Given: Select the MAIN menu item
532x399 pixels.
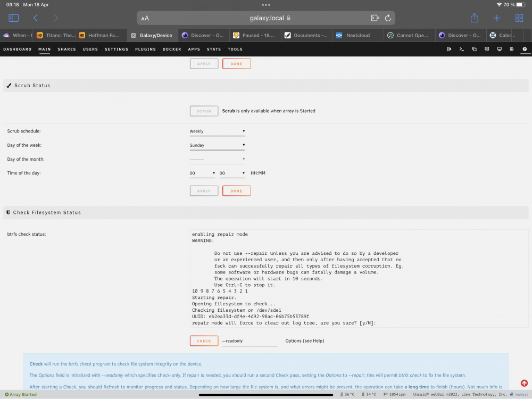Looking at the screenshot, I should tap(45, 49).
